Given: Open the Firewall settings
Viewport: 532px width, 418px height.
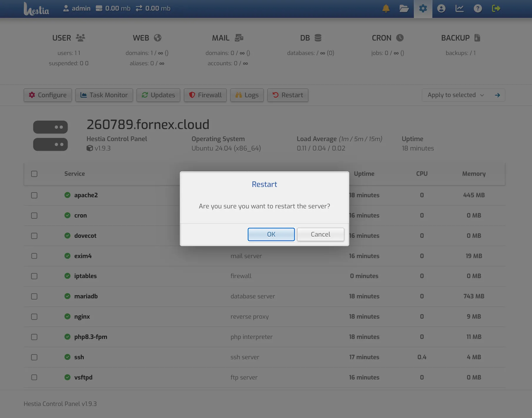Looking at the screenshot, I should (x=205, y=95).
